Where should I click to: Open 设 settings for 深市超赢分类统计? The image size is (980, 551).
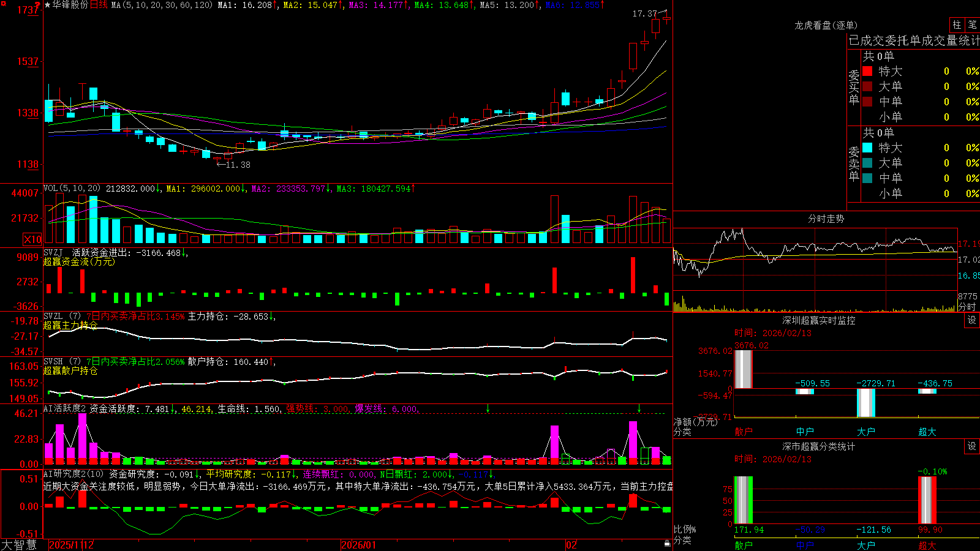coord(971,446)
